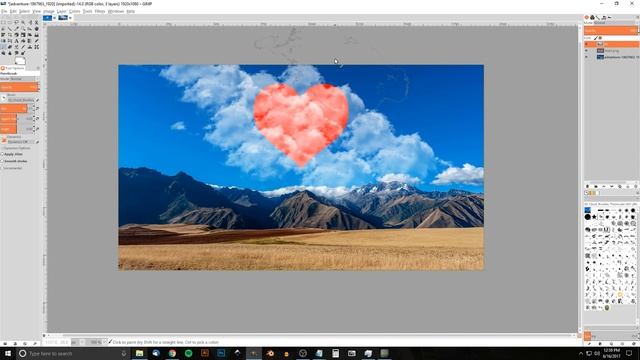Select the Dodge/Burn tool
The image size is (640, 360).
point(23,53)
